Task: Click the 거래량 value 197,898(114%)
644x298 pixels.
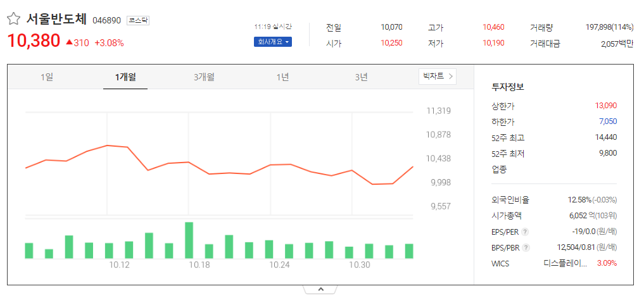Action: pos(610,27)
